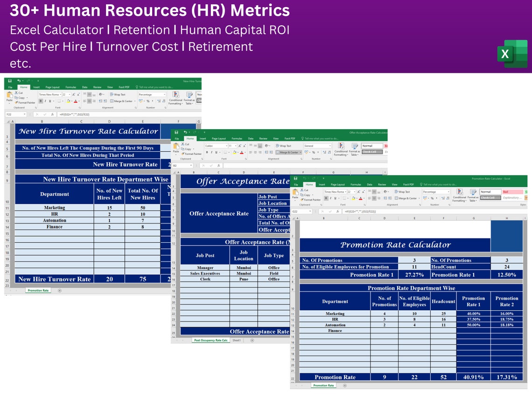Open the Page Layout tab in Promotion Rate window
Image resolution: width=532 pixels, height=399 pixels.
pos(337,185)
